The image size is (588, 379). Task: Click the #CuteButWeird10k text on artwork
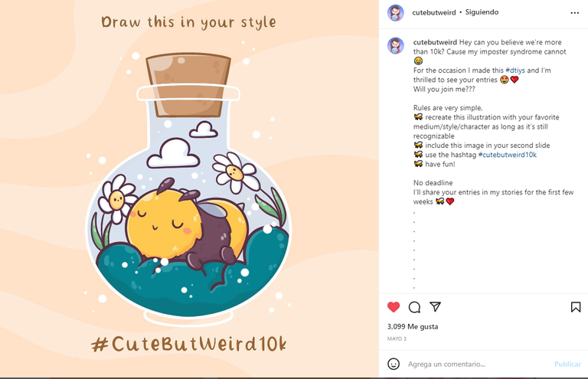tap(189, 343)
